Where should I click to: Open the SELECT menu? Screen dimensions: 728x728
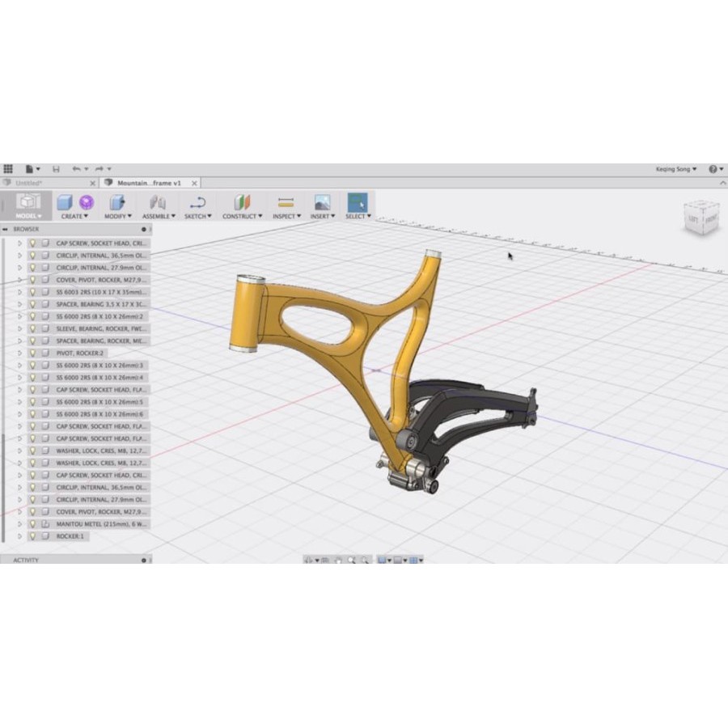point(358,216)
